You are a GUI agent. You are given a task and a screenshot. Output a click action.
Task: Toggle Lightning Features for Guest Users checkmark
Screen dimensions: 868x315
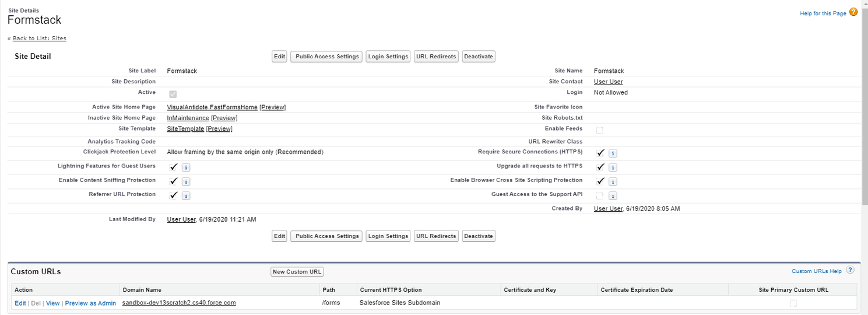(x=173, y=167)
